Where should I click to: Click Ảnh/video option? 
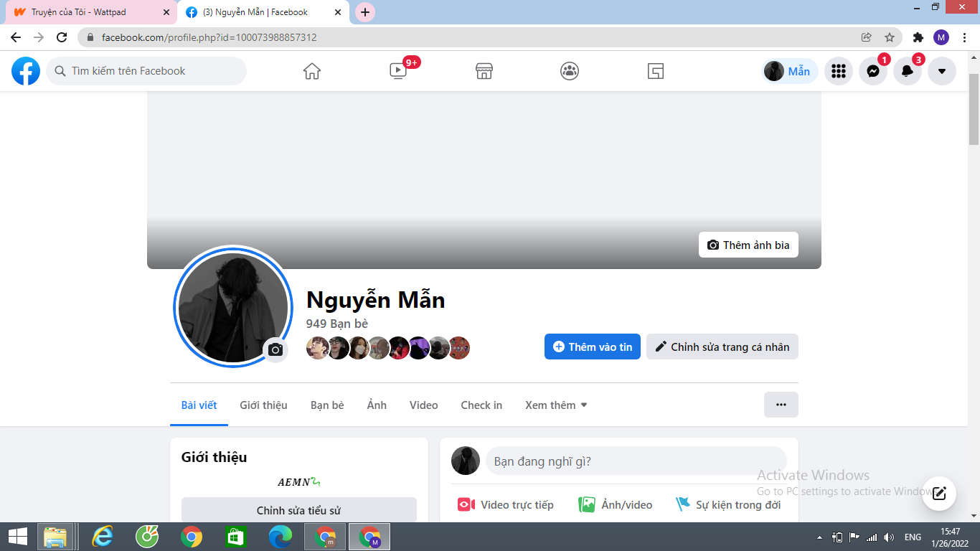click(x=616, y=504)
